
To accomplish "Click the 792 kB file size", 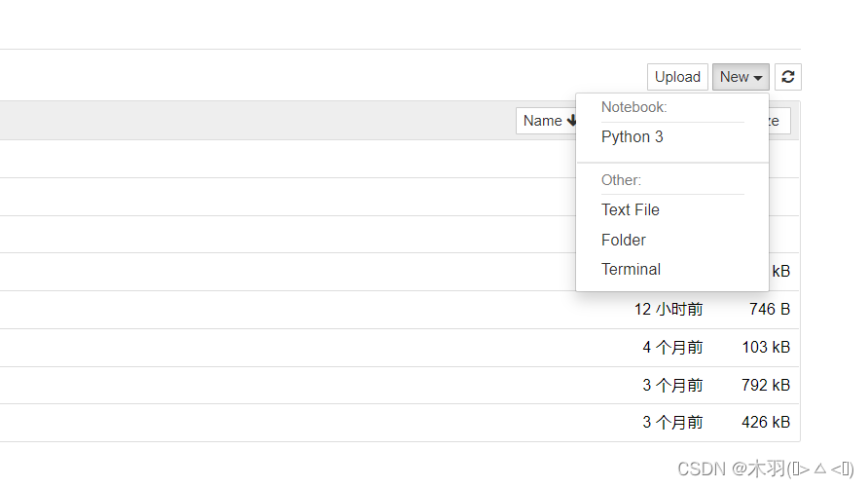I will click(x=766, y=385).
